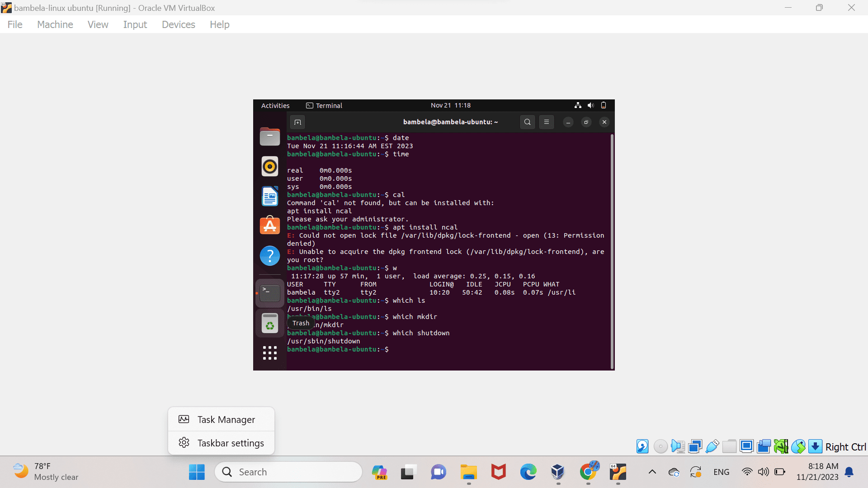The height and width of the screenshot is (488, 868).
Task: Click VirtualBox network indicator icon
Action: (x=695, y=446)
